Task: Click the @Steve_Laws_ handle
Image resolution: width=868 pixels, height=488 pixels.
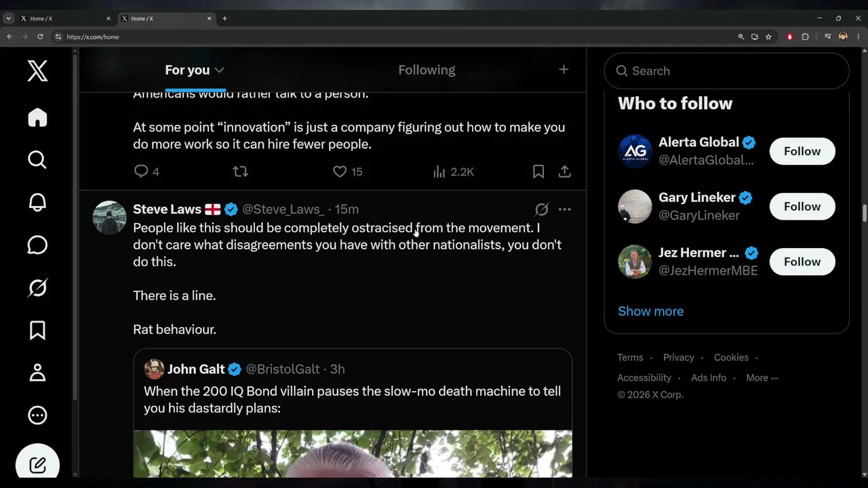Action: 283,209
